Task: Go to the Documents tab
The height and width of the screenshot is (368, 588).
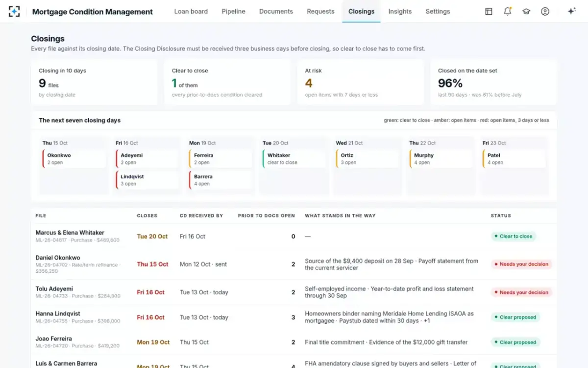Action: 276,11
